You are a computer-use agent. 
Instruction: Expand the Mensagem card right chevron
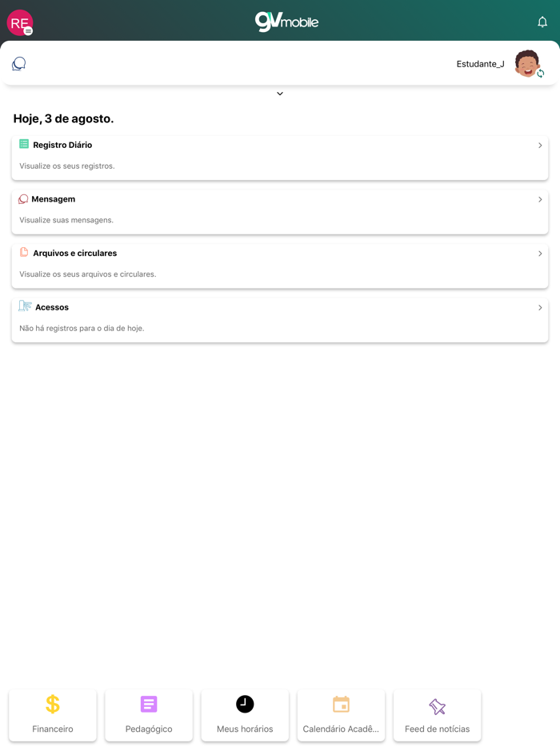tap(540, 198)
